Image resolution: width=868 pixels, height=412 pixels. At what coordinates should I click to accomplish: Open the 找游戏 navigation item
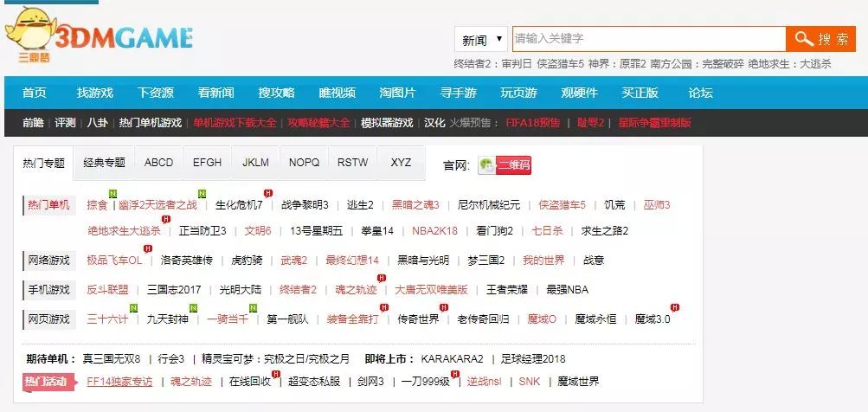point(94,93)
